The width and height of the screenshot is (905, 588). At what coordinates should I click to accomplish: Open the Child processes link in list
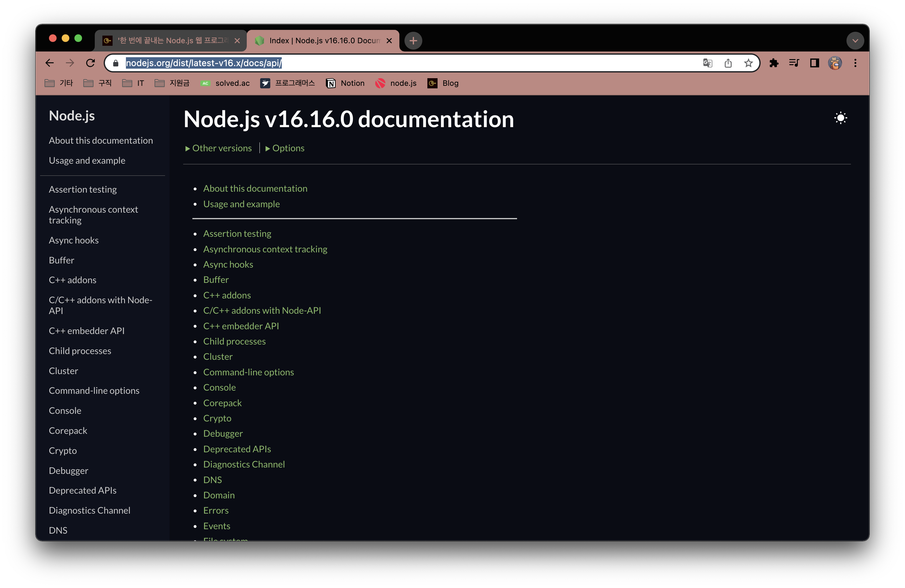pyautogui.click(x=234, y=341)
